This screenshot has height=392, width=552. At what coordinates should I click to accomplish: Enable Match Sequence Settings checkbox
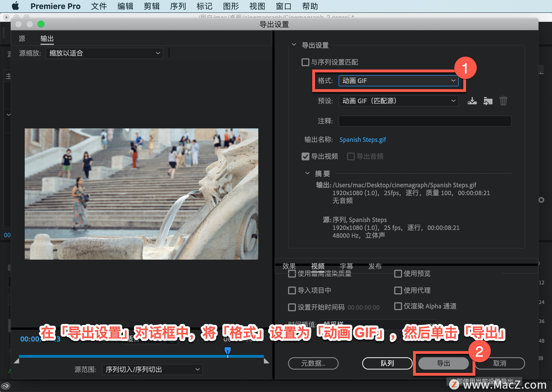point(305,62)
